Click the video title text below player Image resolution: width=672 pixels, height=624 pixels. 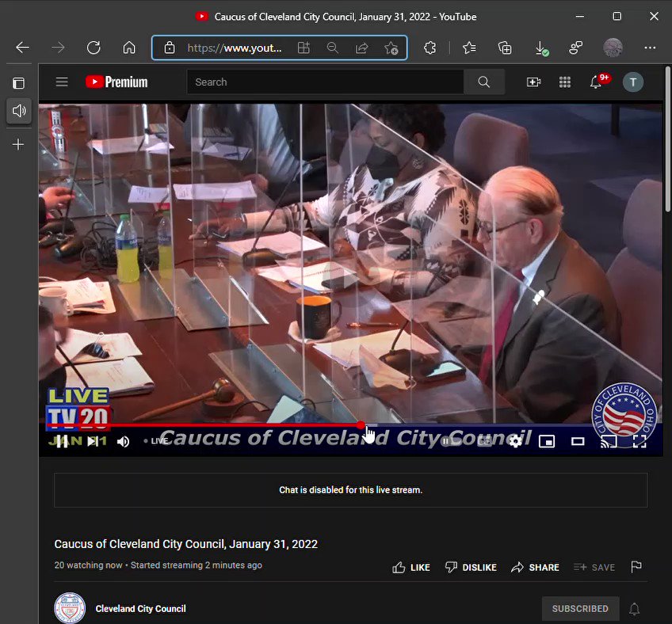pos(185,544)
